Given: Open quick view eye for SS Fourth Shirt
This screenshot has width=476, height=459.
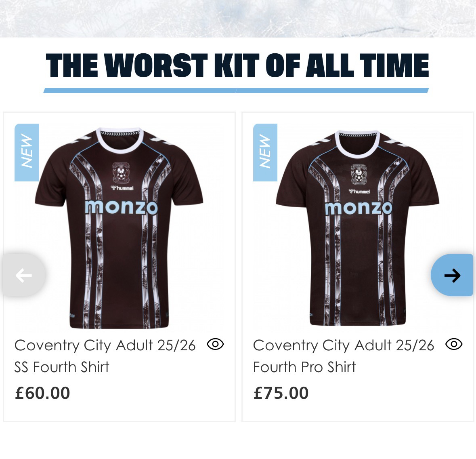Looking at the screenshot, I should click(215, 344).
